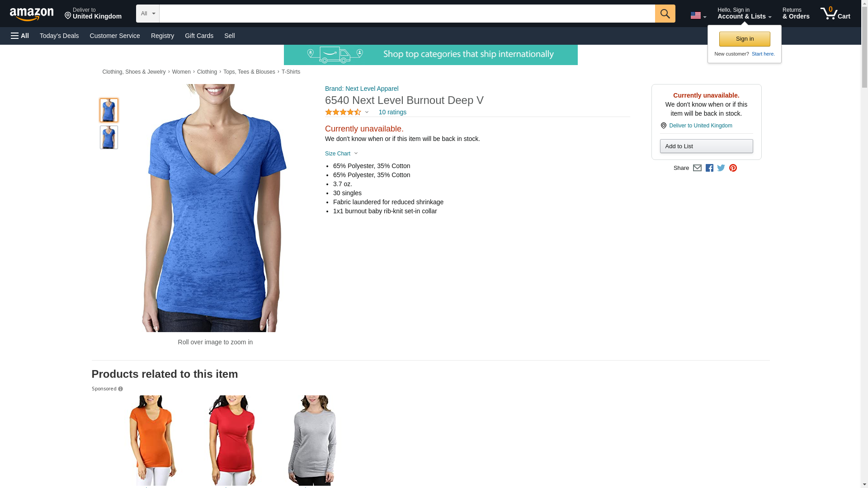Expand the search category All dropdown
Image resolution: width=868 pixels, height=488 pixels.
tap(147, 14)
